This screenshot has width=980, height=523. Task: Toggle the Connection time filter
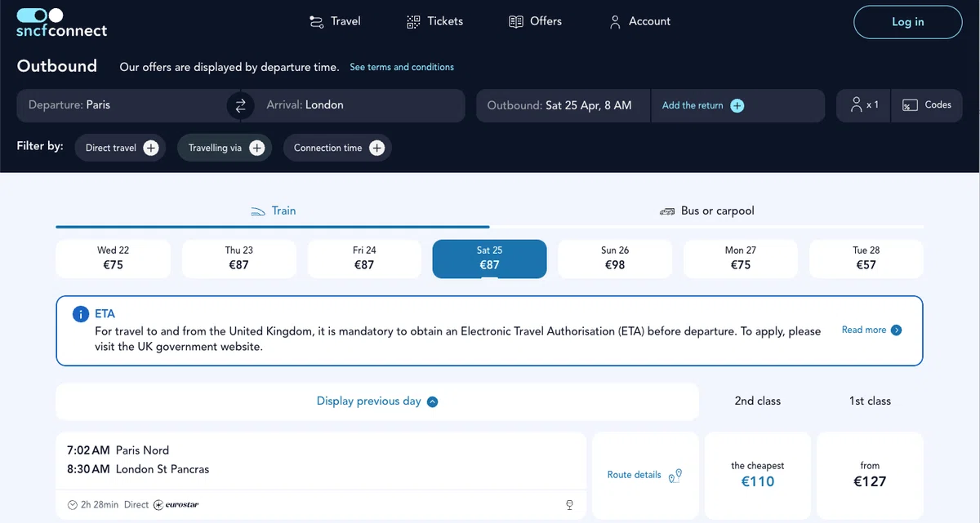(x=337, y=148)
